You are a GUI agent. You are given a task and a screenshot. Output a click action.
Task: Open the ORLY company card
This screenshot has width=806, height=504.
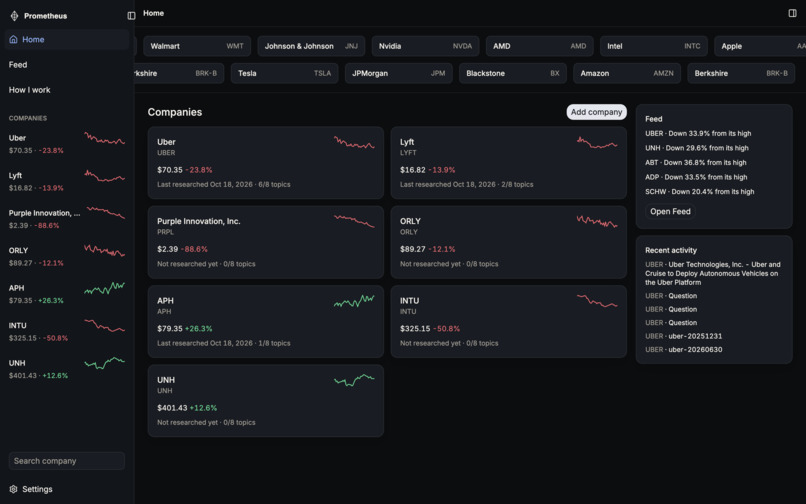(x=508, y=242)
